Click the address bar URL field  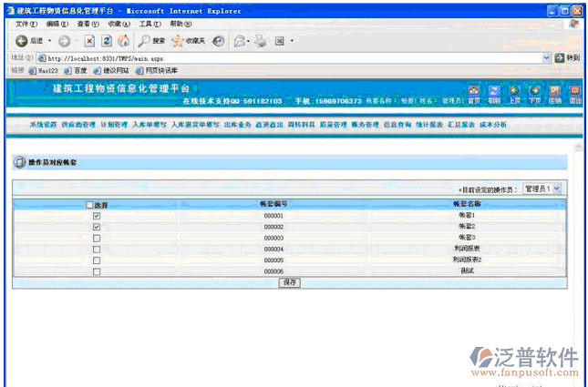pos(273,56)
